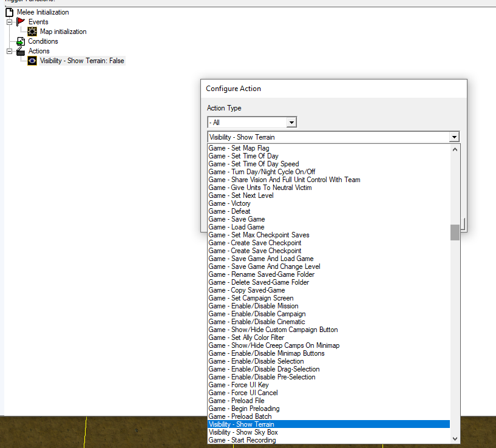Choose Game - Set Map Flag

[x=328, y=148]
